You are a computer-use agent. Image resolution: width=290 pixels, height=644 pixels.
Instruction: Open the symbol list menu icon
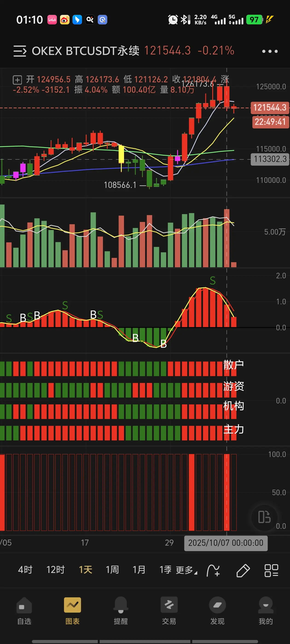(x=20, y=51)
